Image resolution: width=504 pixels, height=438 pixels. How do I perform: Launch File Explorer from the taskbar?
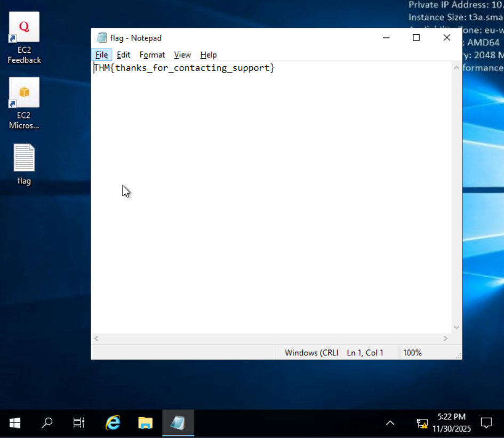pos(145,423)
